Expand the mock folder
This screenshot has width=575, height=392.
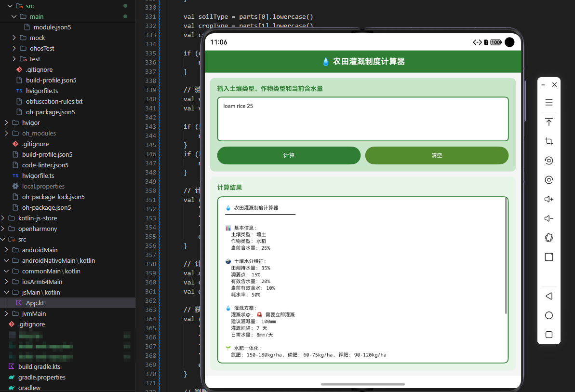[x=14, y=38]
